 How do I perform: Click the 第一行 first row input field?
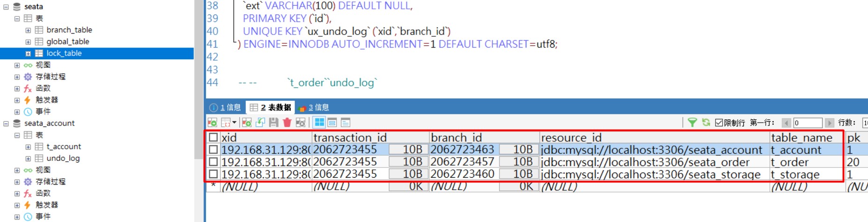[x=808, y=123]
